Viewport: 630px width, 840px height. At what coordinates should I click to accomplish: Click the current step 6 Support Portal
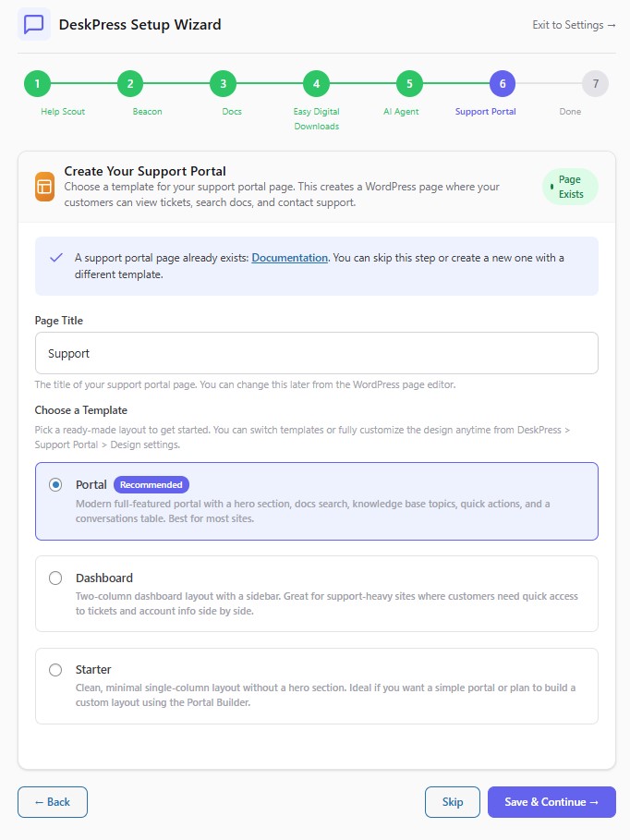(x=503, y=84)
